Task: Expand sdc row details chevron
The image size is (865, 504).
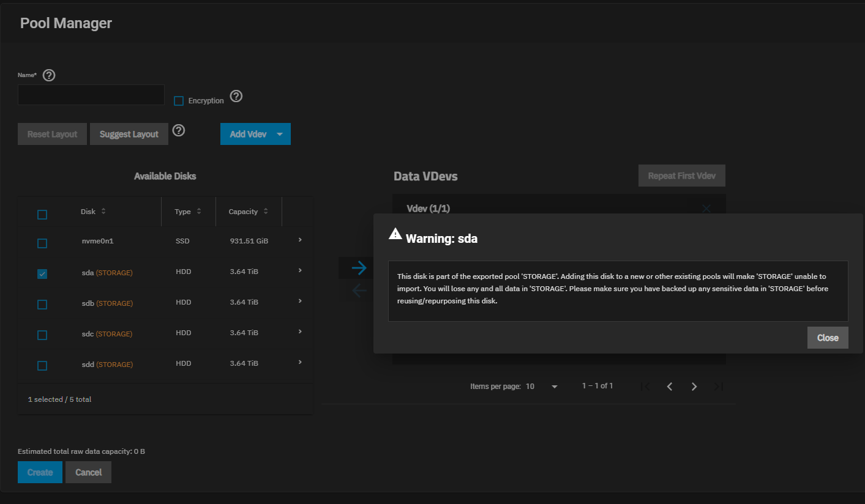Action: click(300, 332)
